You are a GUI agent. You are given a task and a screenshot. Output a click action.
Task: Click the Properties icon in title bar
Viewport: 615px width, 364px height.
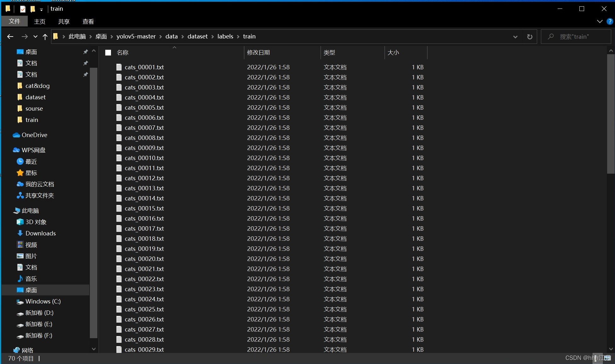23,9
